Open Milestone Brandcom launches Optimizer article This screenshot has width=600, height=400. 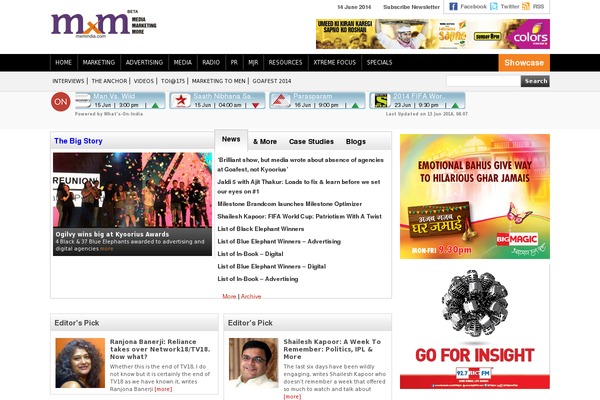coord(290,204)
